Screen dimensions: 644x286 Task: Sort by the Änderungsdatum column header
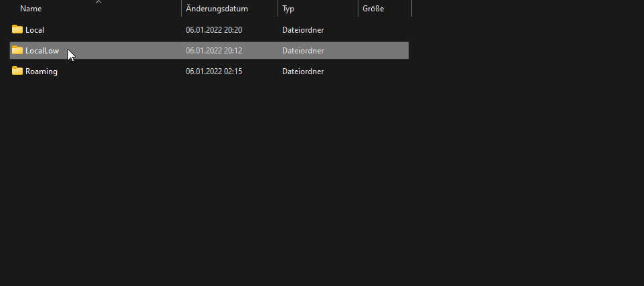click(x=217, y=9)
